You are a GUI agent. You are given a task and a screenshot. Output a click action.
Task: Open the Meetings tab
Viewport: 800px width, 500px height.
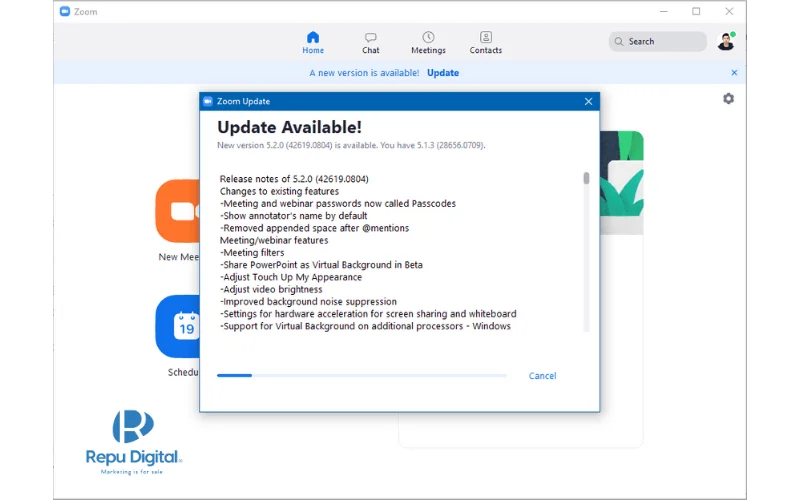[x=428, y=43]
